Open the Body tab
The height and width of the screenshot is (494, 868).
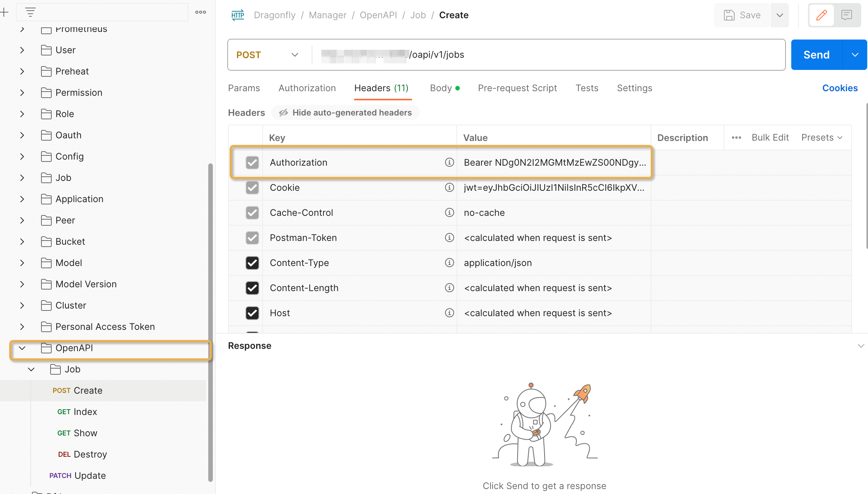click(x=445, y=88)
